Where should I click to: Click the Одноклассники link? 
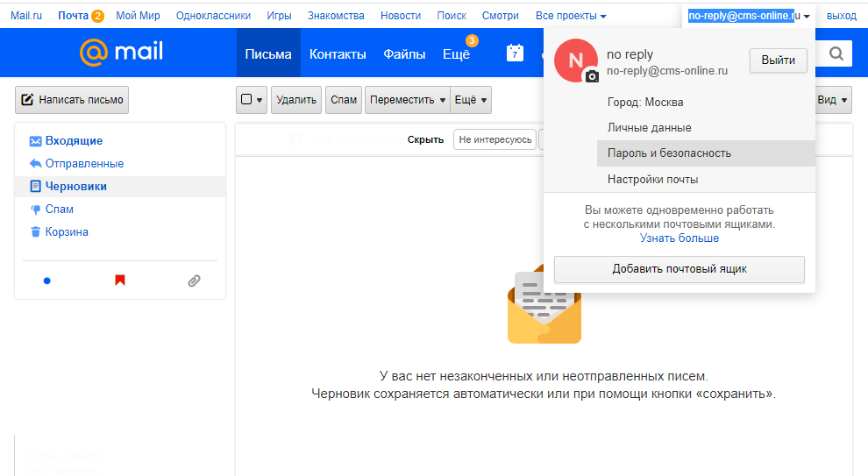click(213, 16)
